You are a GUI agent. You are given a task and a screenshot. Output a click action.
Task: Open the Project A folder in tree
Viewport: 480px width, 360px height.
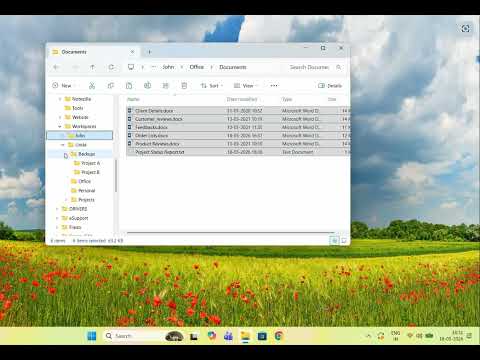pyautogui.click(x=90, y=163)
